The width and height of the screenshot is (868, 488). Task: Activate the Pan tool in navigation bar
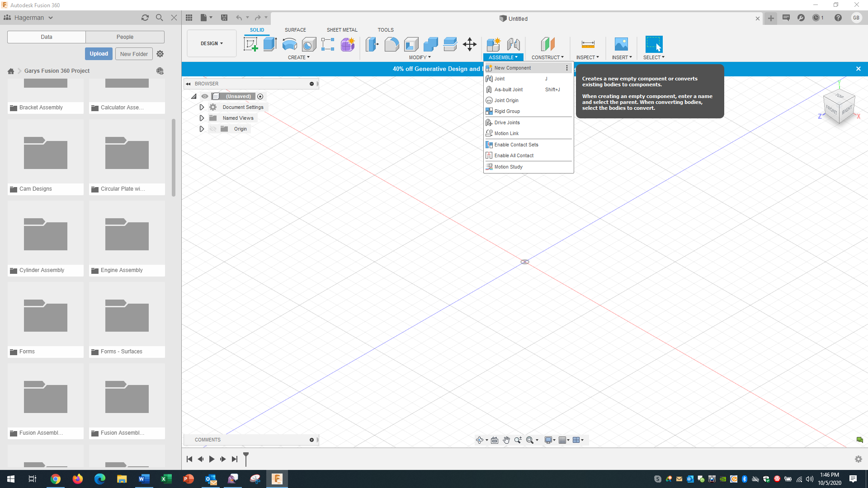coord(506,440)
